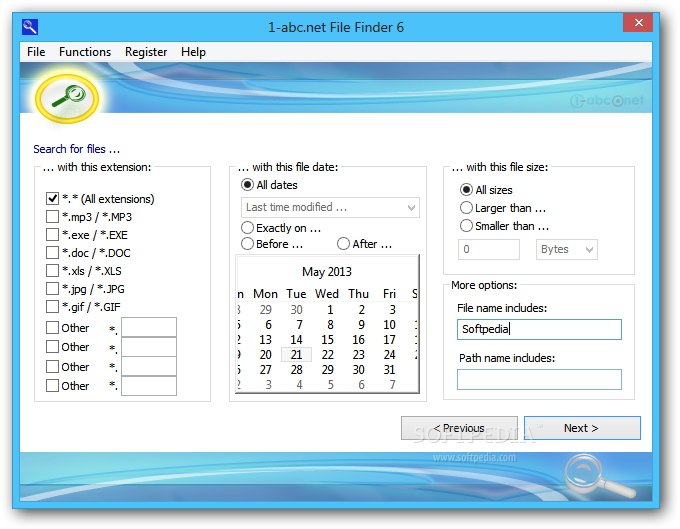Select the Before ... date option

point(247,244)
